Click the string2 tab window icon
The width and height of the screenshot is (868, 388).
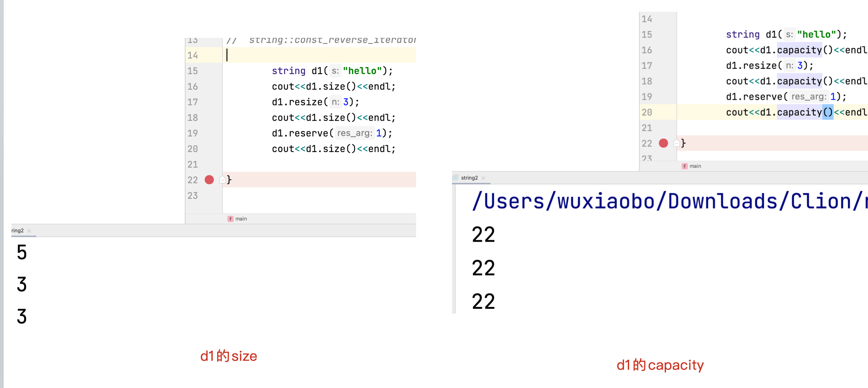point(455,178)
